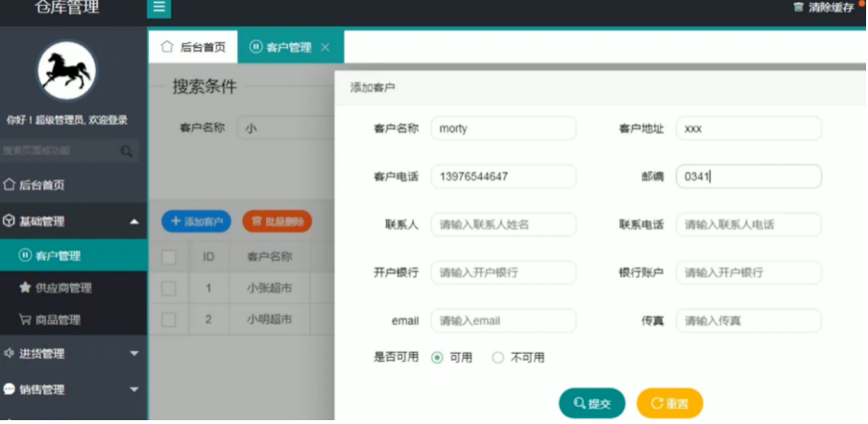Click the magnifier icon in 提交 button

pyautogui.click(x=579, y=403)
